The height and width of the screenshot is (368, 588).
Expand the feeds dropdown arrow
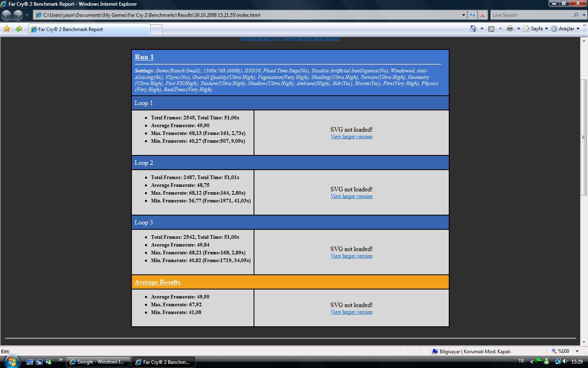pos(500,29)
